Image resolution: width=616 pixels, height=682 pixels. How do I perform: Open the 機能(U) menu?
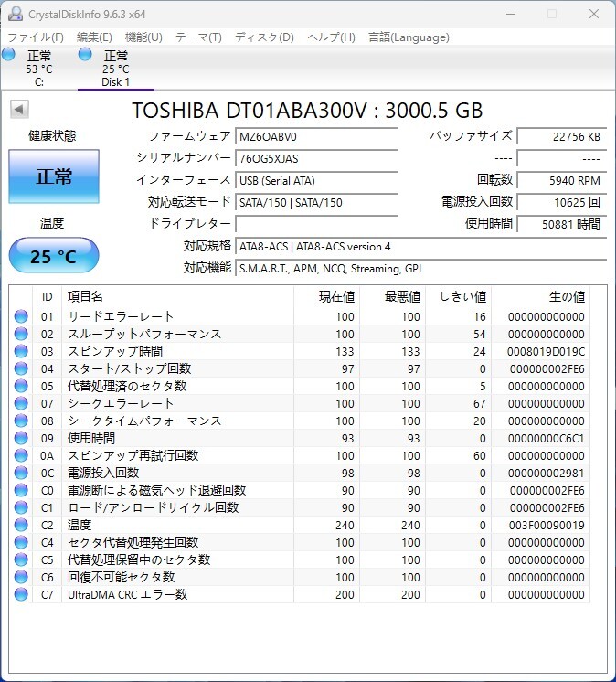tap(143, 37)
